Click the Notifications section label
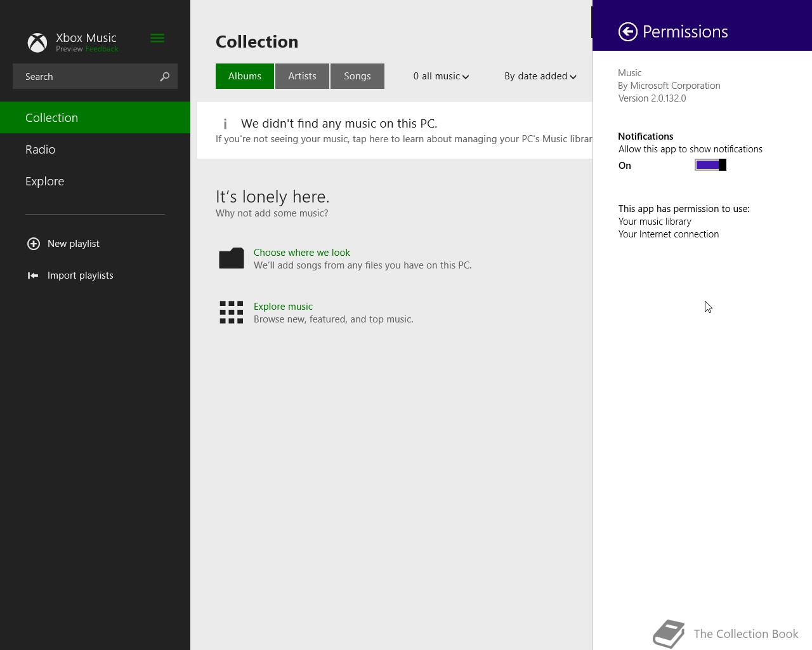Image resolution: width=812 pixels, height=650 pixels. (x=646, y=136)
